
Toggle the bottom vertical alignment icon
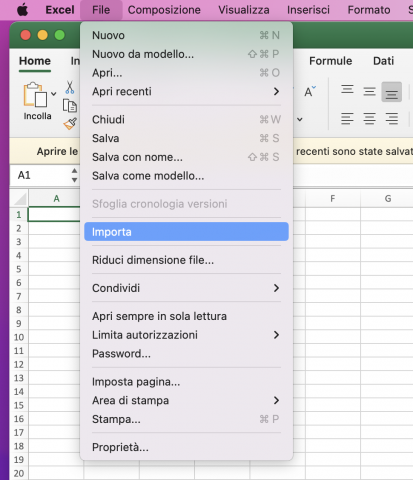click(x=392, y=92)
